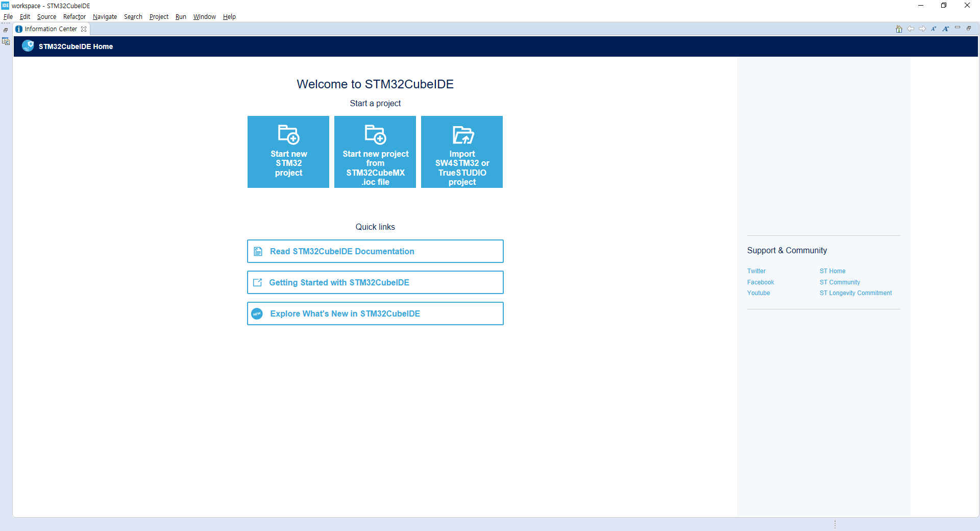Click the STM32CubeIDE logo in the header
The height and width of the screenshot is (531, 980).
pos(28,46)
